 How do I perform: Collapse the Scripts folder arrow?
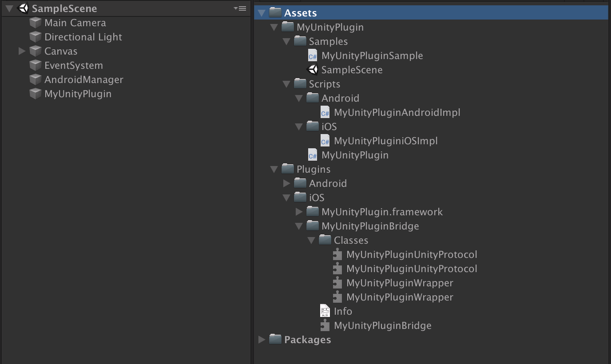(286, 84)
